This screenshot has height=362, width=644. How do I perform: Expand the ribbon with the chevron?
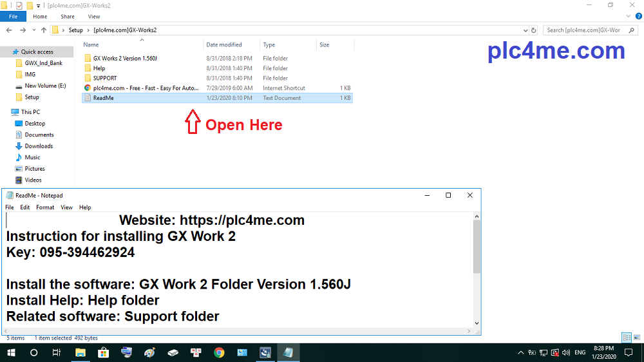629,16
